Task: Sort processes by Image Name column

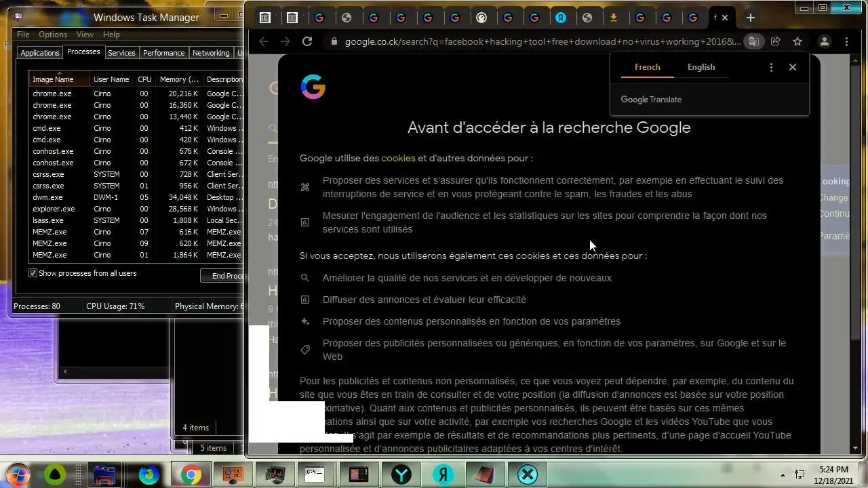Action: tap(59, 79)
